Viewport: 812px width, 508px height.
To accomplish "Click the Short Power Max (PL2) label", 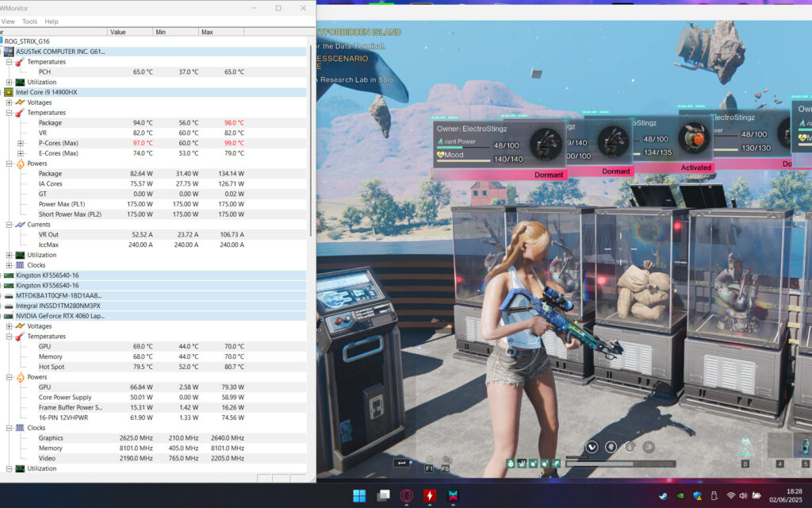I will click(x=70, y=214).
